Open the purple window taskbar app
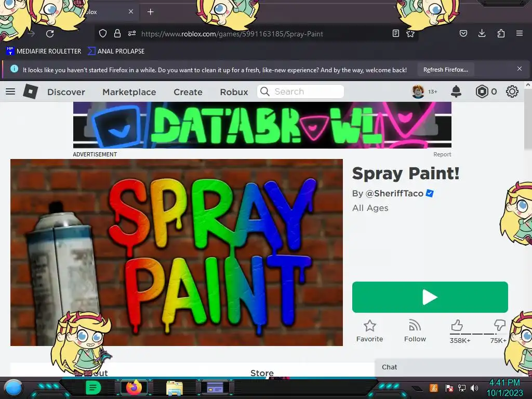532x399 pixels. click(215, 388)
